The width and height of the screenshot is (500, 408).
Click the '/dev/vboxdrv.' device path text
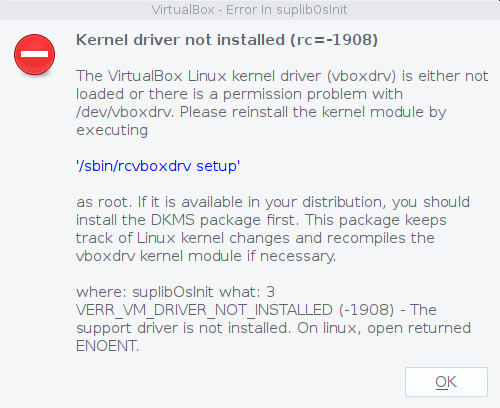tap(125, 112)
